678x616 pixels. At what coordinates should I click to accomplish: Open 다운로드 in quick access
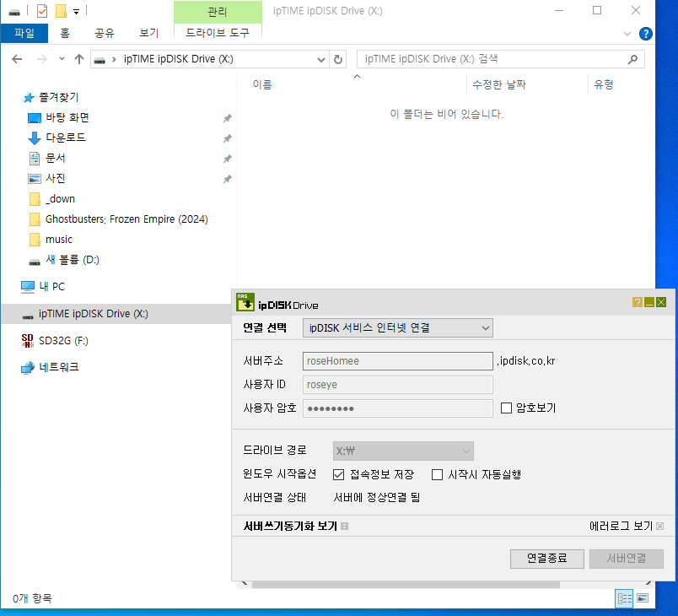tap(66, 138)
